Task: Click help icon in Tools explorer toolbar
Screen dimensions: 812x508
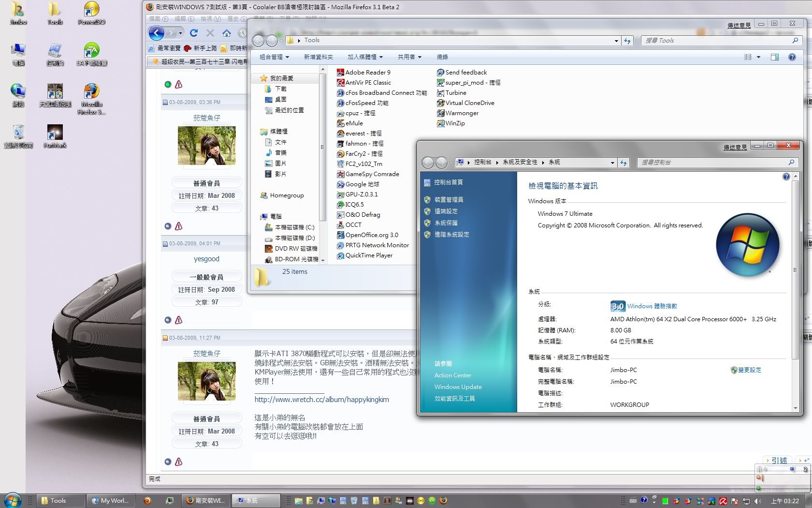Action: point(792,57)
